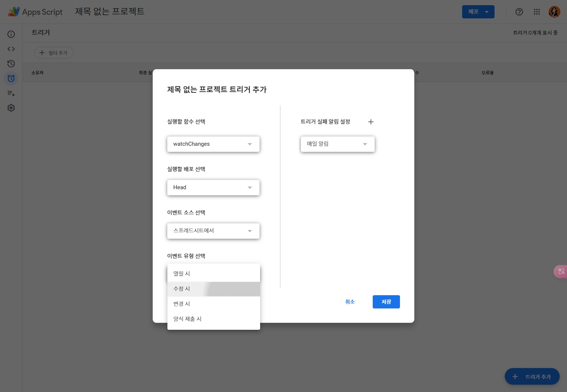Click the 실행할 배포 선택 label
The image size is (567, 392).
tap(186, 169)
